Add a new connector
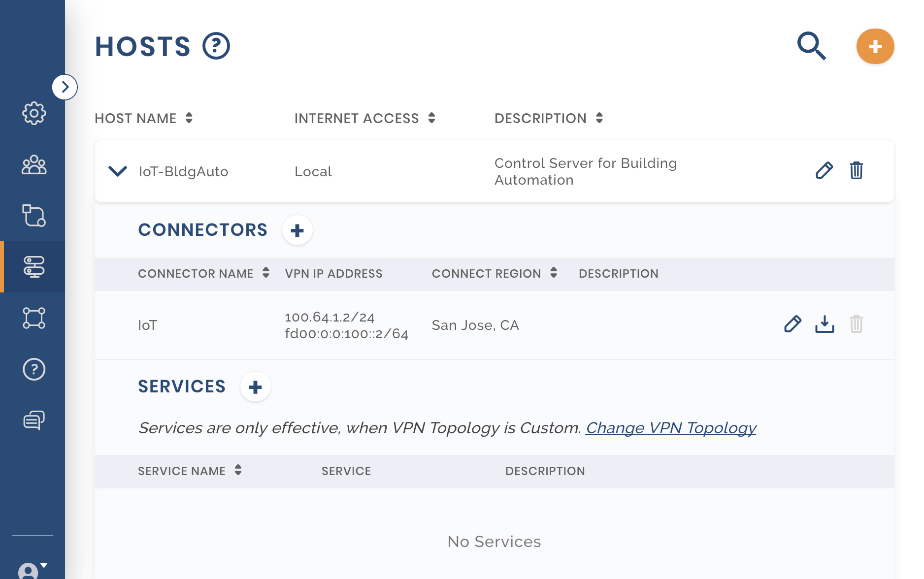924x579 pixels. (297, 230)
